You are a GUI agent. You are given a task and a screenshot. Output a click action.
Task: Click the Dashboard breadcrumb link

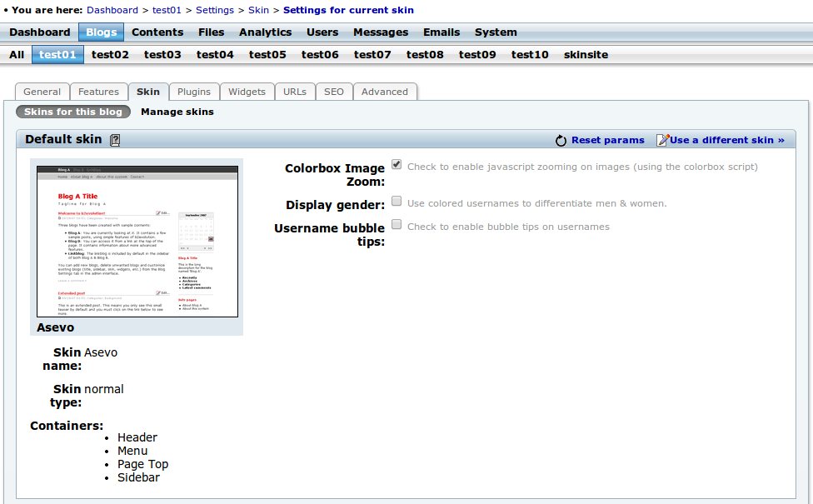point(112,10)
